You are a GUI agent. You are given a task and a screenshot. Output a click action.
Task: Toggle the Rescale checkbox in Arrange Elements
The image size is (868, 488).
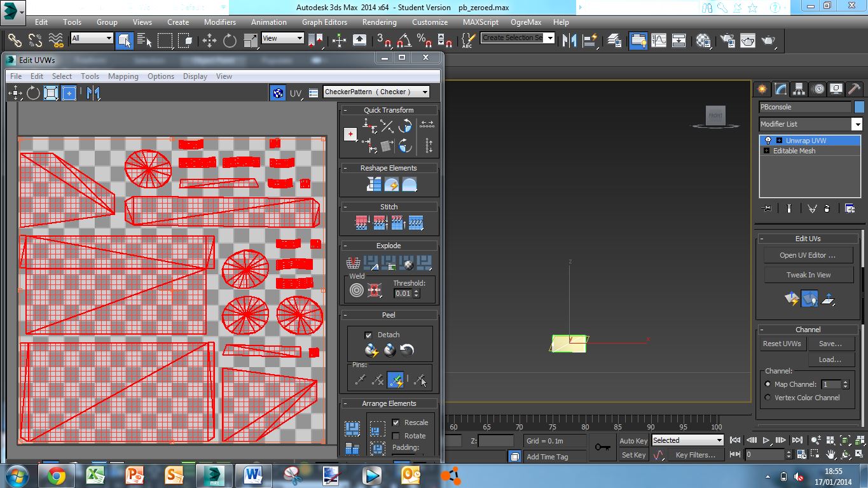click(x=396, y=422)
